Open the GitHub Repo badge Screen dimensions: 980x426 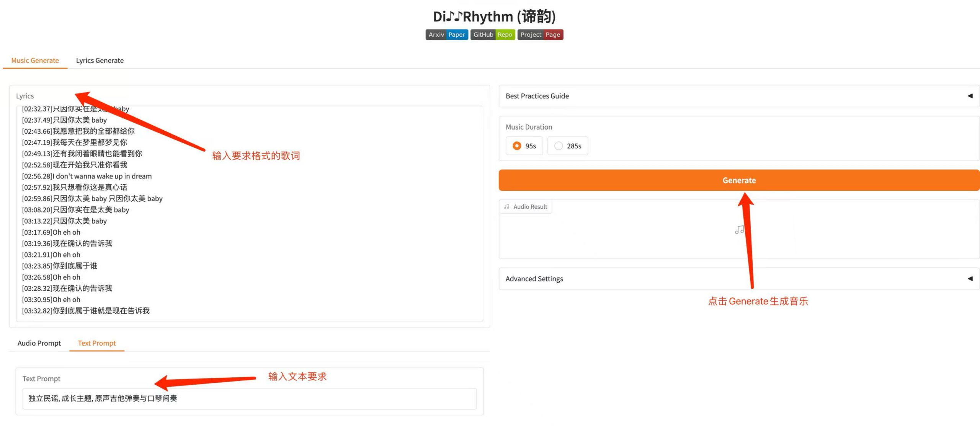click(x=492, y=34)
